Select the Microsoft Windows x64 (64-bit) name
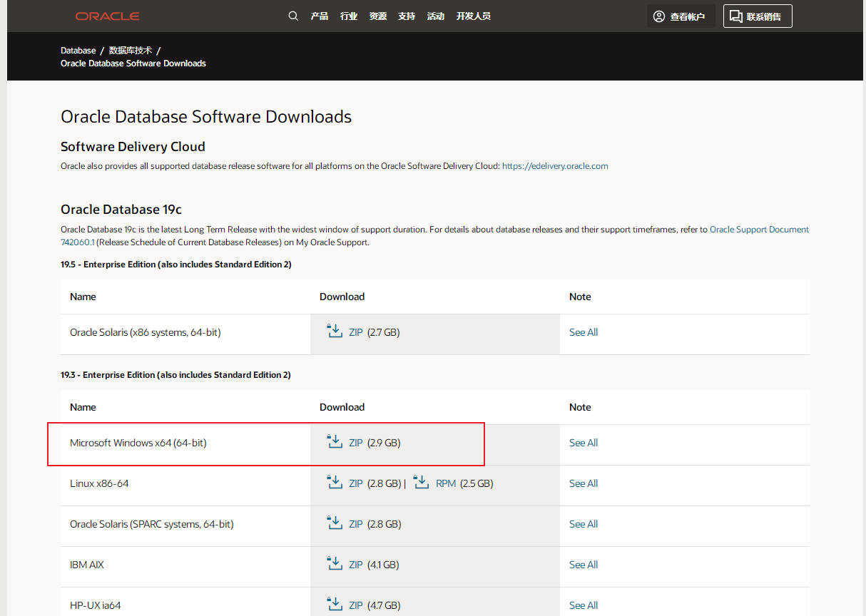The width and height of the screenshot is (866, 616). 138,443
